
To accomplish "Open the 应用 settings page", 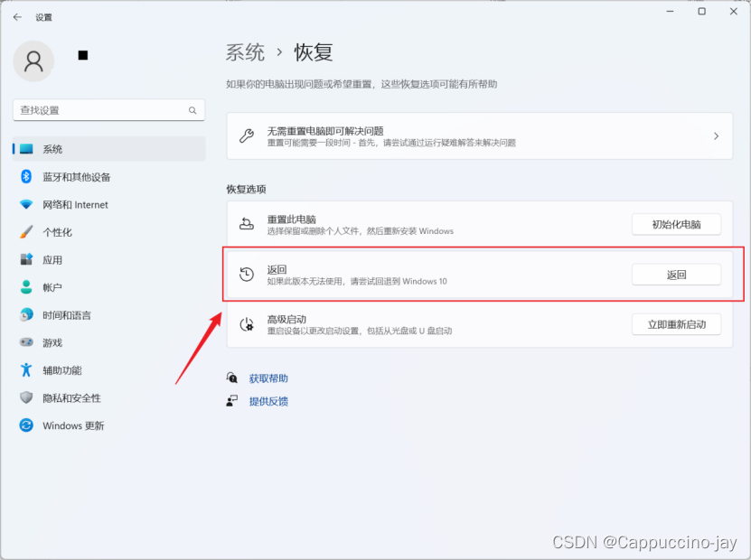I will click(109, 259).
